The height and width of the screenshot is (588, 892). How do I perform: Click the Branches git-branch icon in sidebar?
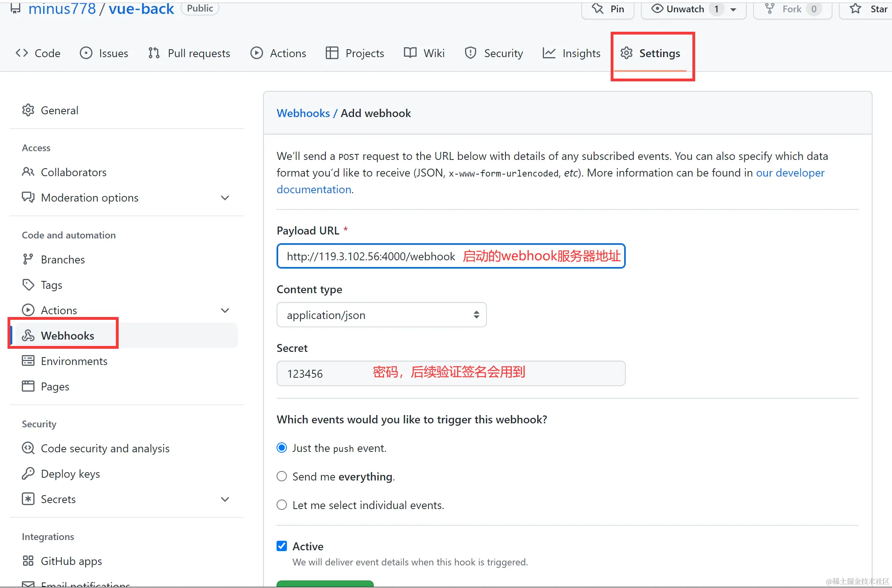point(28,259)
